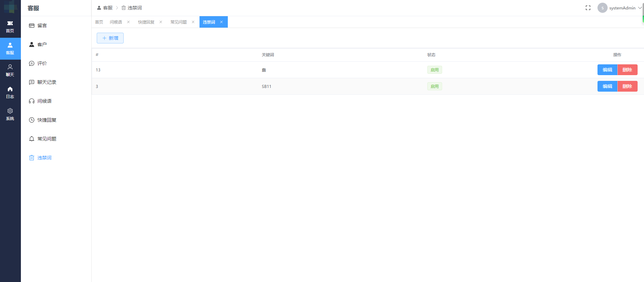Edit the row with keyword SB11
The image size is (644, 282).
607,86
